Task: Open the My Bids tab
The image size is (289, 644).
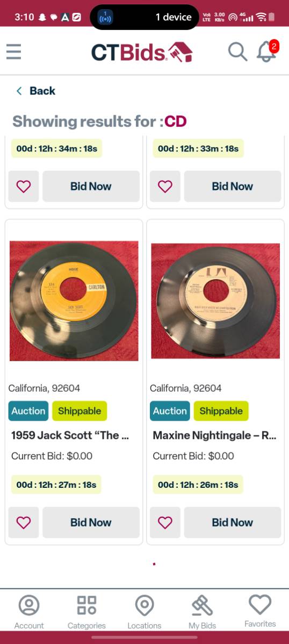Action: point(202,612)
